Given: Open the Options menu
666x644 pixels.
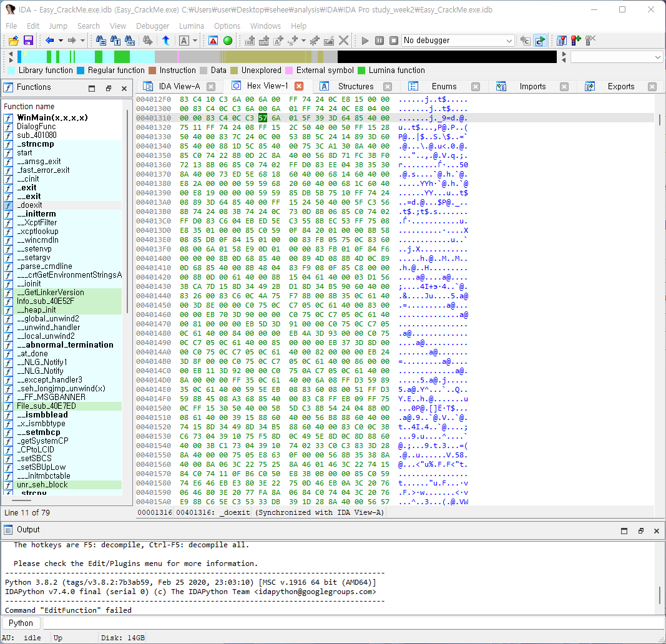Looking at the screenshot, I should click(x=227, y=26).
